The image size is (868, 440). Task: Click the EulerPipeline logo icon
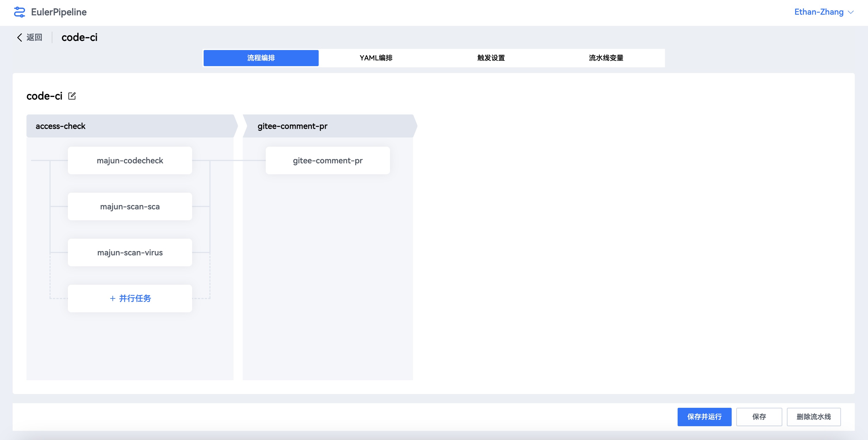(x=19, y=12)
